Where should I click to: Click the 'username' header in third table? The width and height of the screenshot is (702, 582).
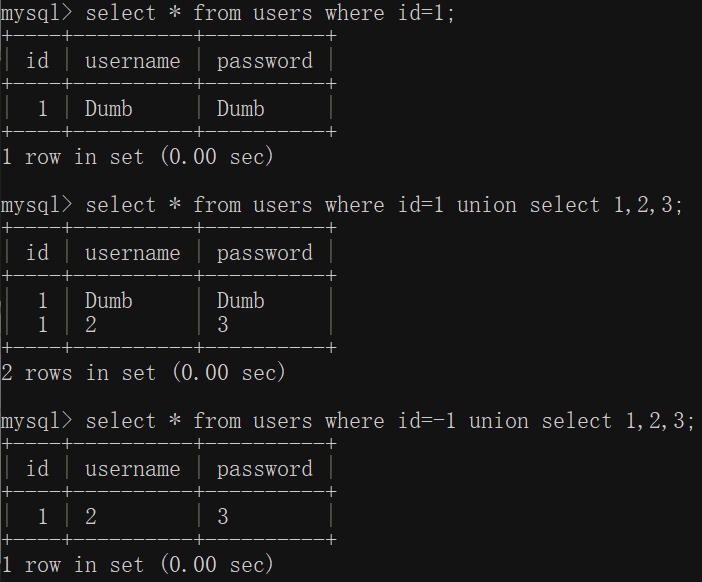[x=133, y=469]
